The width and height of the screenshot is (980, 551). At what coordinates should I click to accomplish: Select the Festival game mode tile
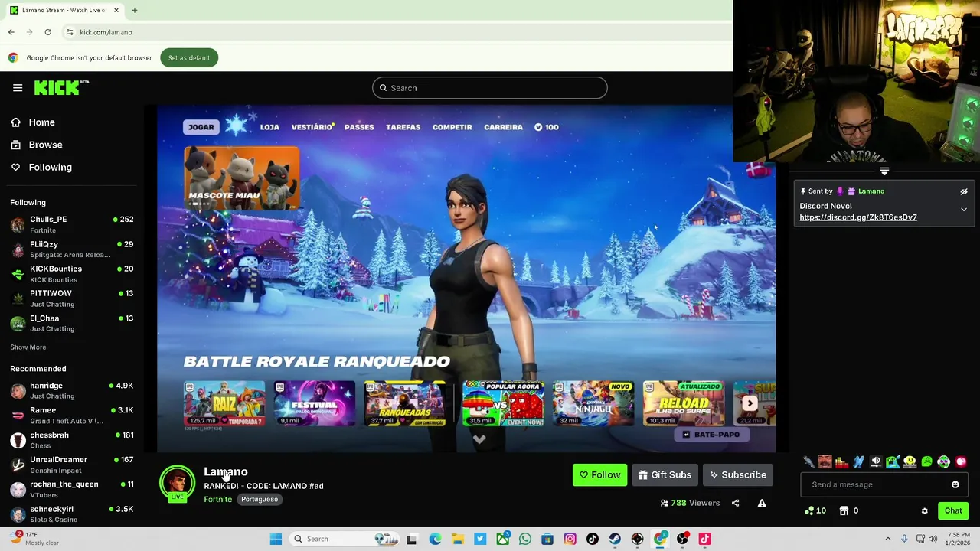tap(315, 403)
